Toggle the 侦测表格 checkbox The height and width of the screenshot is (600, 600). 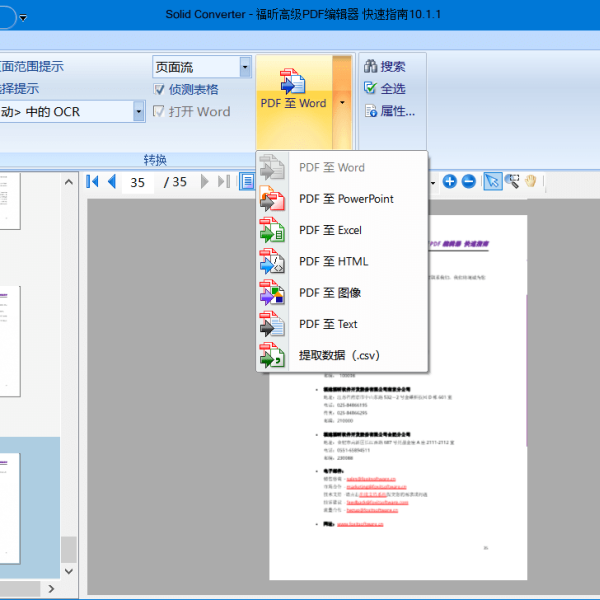(159, 90)
